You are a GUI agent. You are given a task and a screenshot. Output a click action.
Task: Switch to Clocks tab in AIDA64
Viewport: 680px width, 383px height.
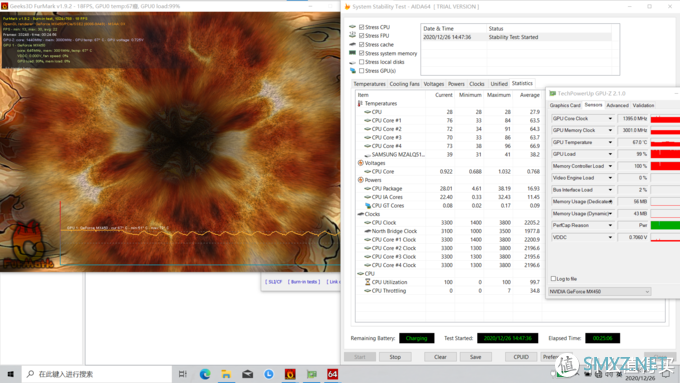point(477,84)
